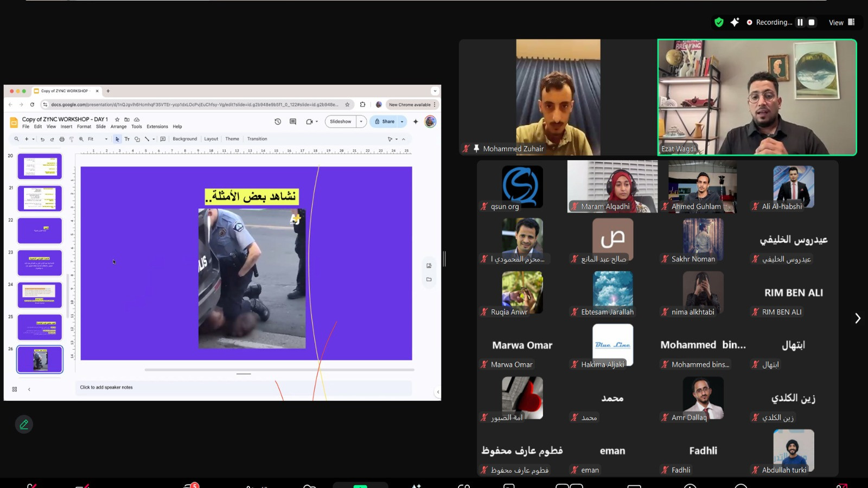Expand the Slideshow dropdown arrow
This screenshot has height=488, width=868.
(x=361, y=121)
